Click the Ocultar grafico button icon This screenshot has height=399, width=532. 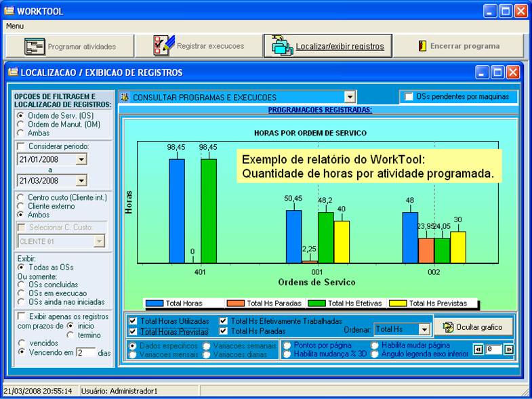tap(448, 327)
